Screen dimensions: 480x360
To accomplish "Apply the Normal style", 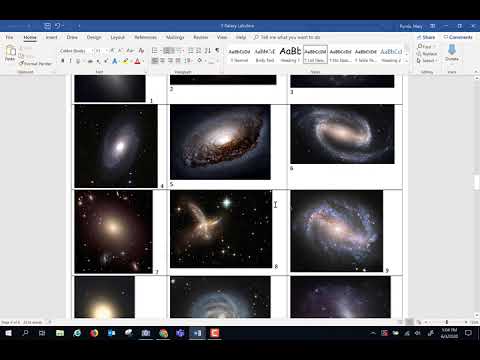I will pyautogui.click(x=239, y=55).
